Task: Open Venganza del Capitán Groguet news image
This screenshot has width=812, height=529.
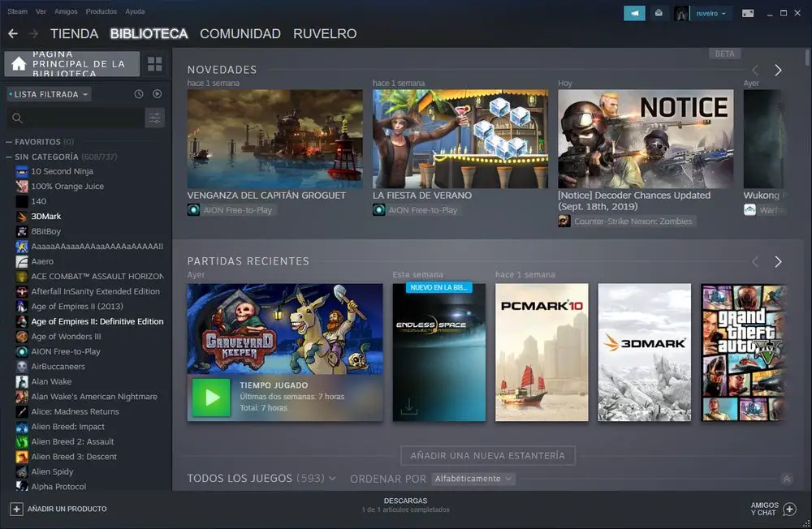Action: (x=275, y=139)
